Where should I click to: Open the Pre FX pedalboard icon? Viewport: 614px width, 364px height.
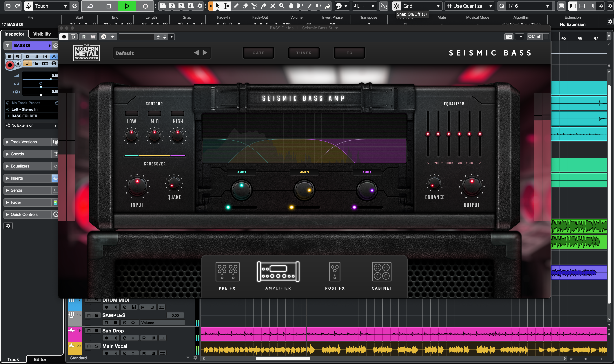[x=227, y=271]
